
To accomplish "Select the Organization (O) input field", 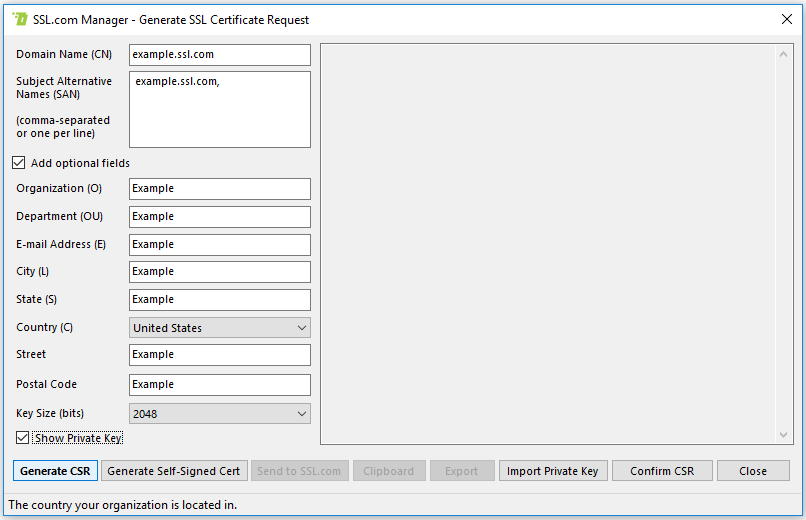I will pyautogui.click(x=220, y=189).
